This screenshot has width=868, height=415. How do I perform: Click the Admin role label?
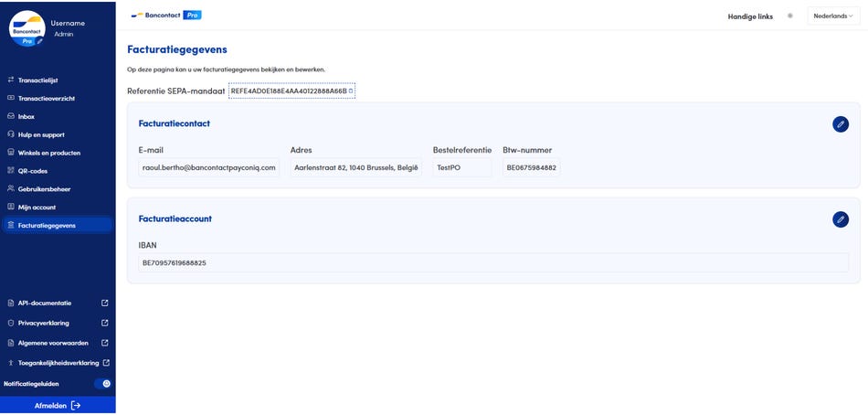point(64,35)
